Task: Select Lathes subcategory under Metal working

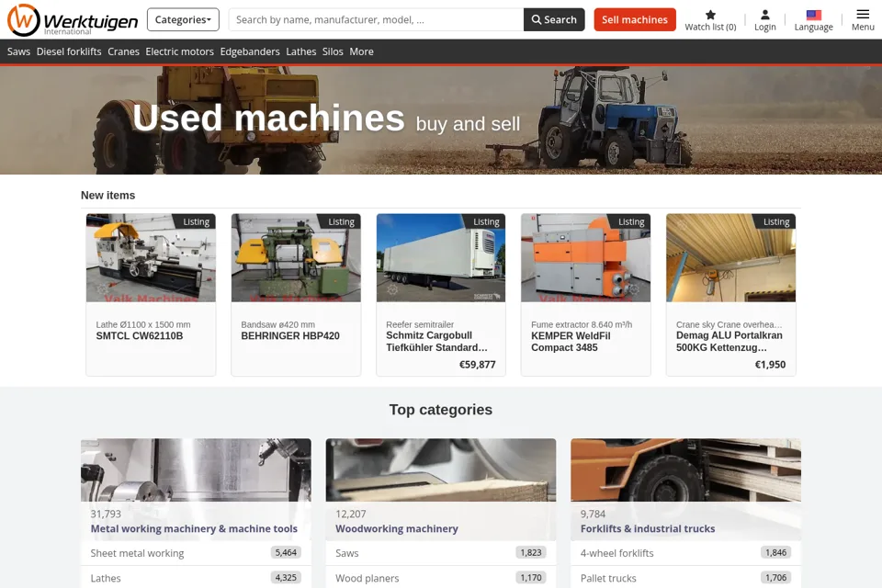Action: 196,577
